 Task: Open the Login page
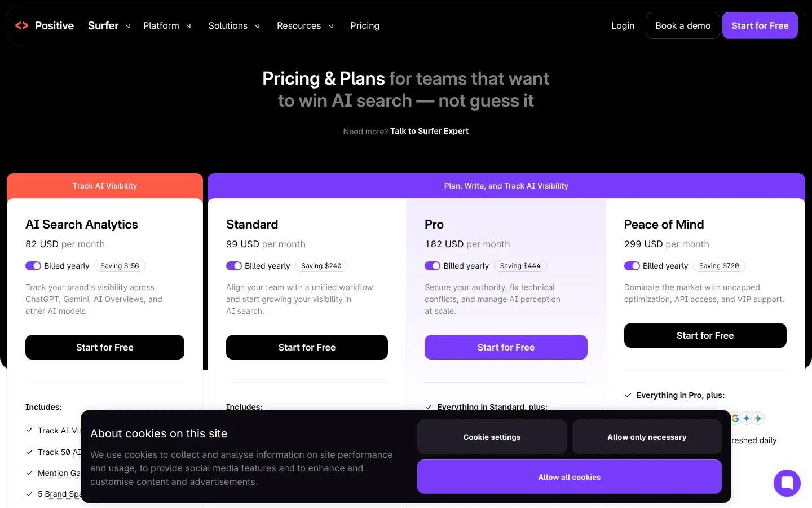point(623,26)
